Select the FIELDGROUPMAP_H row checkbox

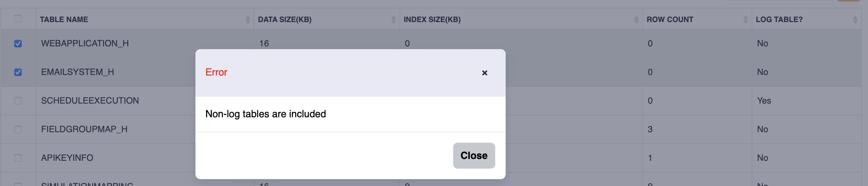18,130
